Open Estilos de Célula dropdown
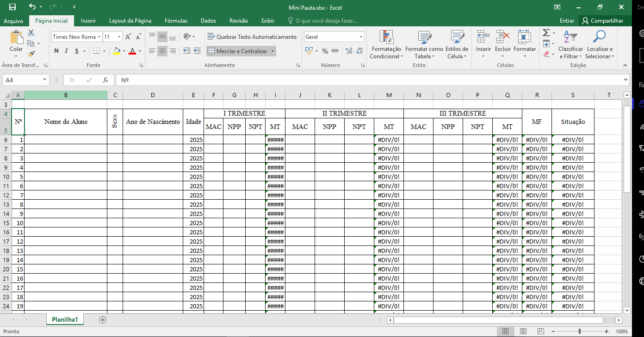 (457, 44)
